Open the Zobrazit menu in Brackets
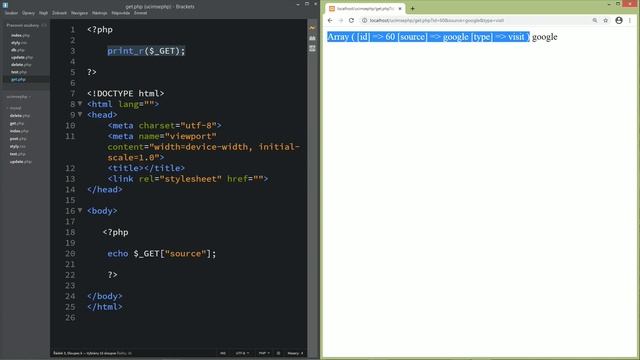This screenshot has width=640, height=360. [59, 13]
